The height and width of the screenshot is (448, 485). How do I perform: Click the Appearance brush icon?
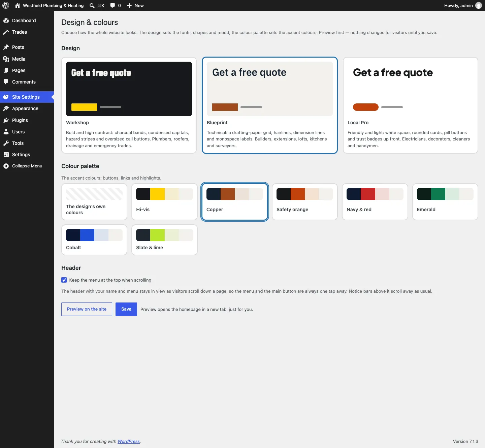point(6,108)
